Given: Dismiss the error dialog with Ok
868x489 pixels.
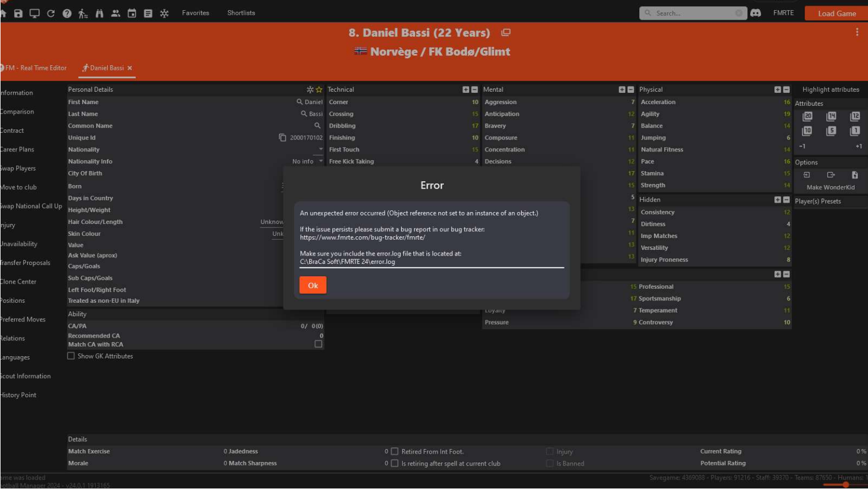Looking at the screenshot, I should pos(312,285).
